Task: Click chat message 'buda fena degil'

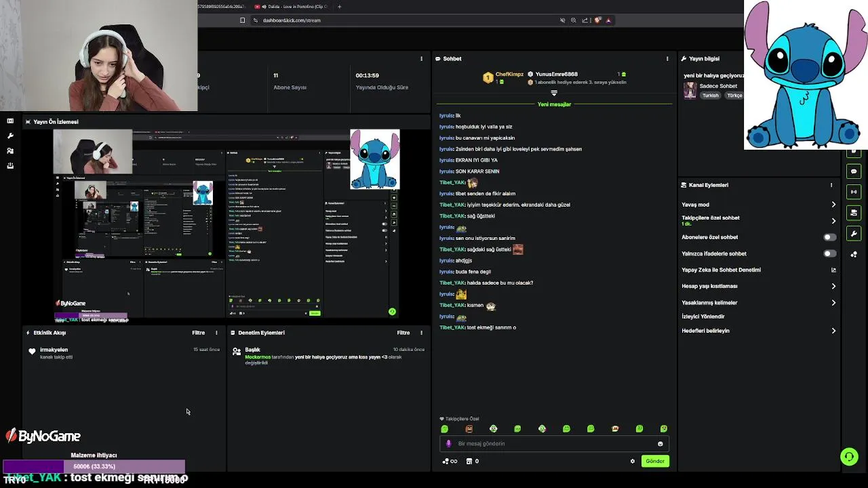Action: tap(473, 272)
